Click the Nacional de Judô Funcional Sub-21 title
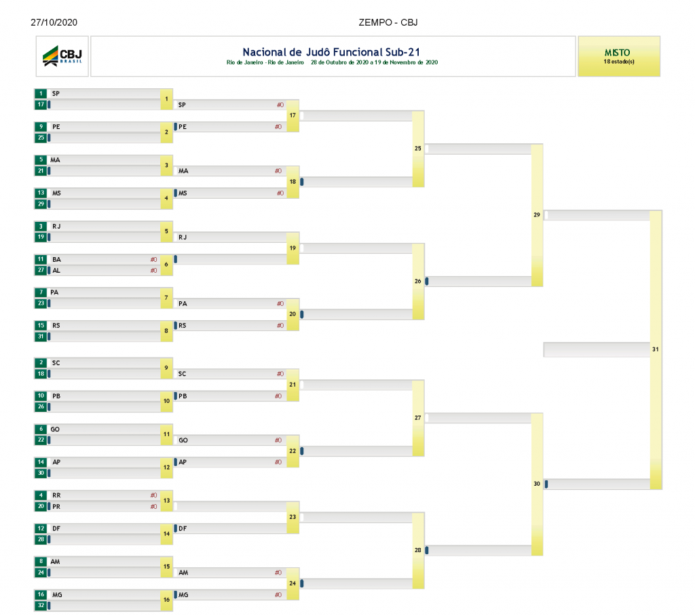The image size is (695, 616). [331, 52]
